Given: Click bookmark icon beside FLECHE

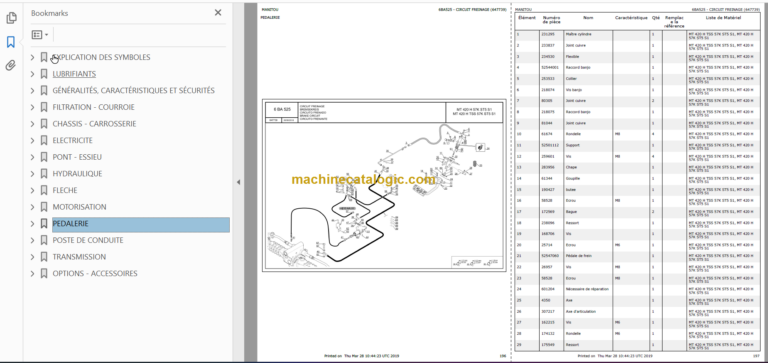Looking at the screenshot, I should coord(44,191).
